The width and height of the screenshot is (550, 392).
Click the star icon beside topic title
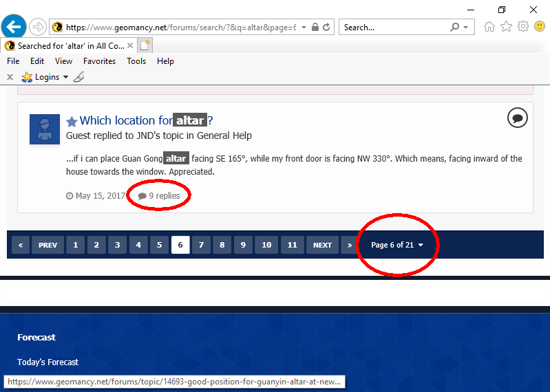tap(72, 121)
